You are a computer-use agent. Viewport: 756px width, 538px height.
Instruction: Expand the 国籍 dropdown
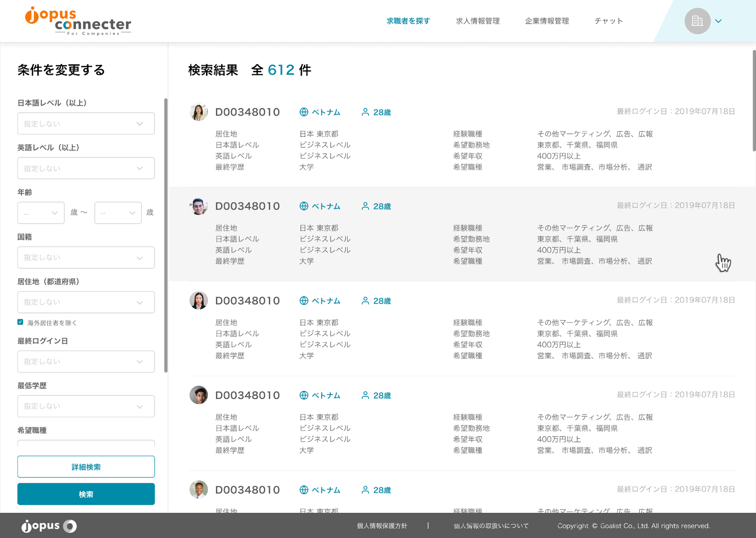(x=86, y=257)
